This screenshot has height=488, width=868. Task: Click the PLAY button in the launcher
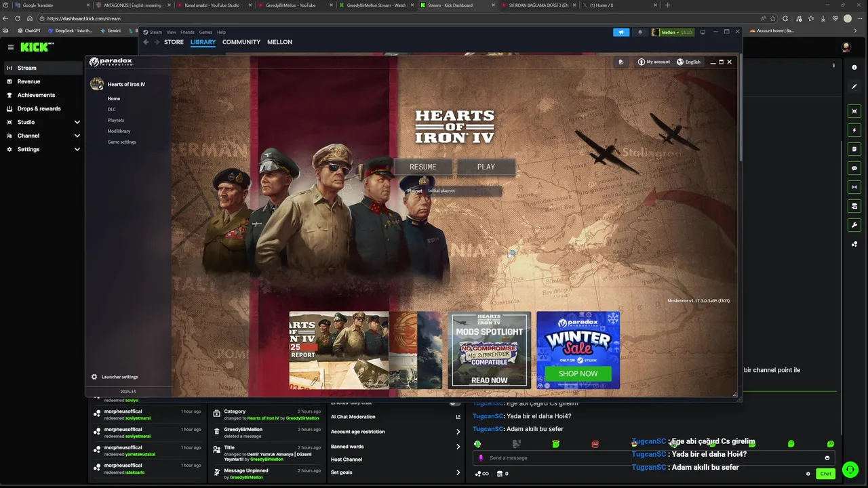click(x=486, y=167)
